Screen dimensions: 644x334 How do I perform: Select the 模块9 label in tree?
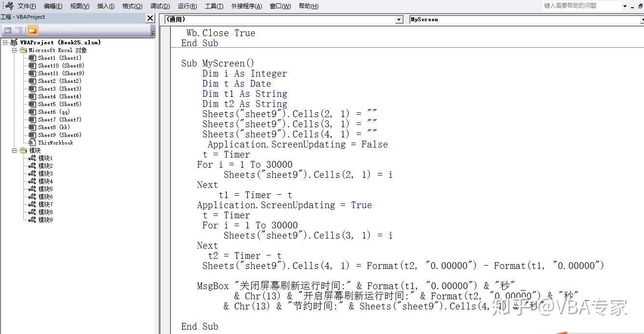(x=46, y=220)
